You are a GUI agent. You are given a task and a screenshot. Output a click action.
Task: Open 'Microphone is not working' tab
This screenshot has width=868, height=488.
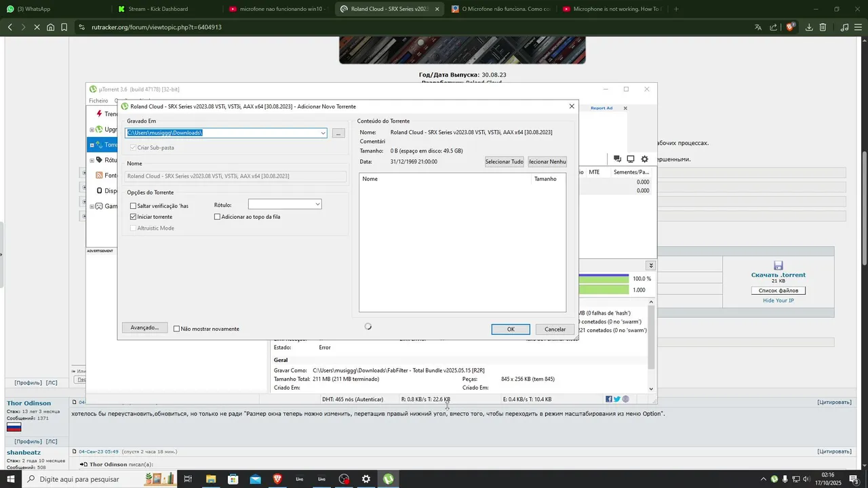[612, 9]
